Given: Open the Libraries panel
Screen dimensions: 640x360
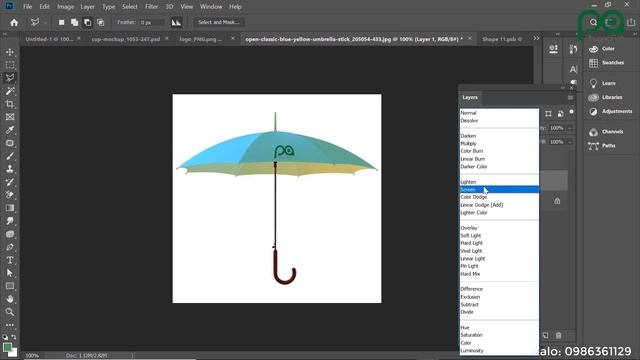Looking at the screenshot, I should click(606, 97).
